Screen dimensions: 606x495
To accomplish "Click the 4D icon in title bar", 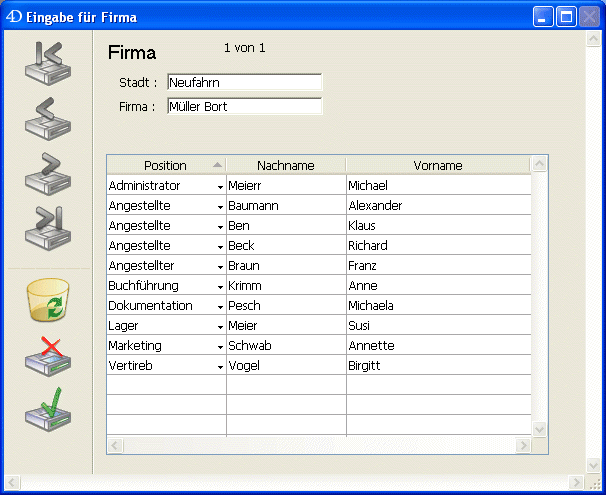I will (x=14, y=17).
